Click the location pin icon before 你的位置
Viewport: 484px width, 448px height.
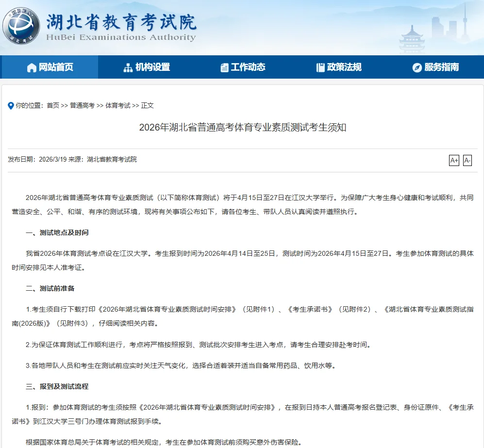[11, 105]
